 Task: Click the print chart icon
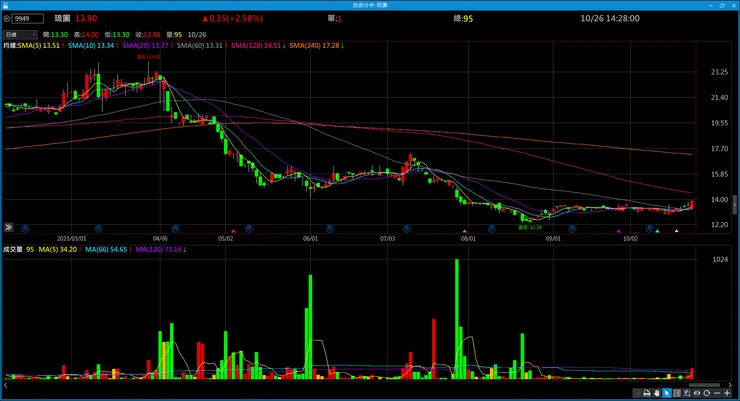click(x=647, y=393)
